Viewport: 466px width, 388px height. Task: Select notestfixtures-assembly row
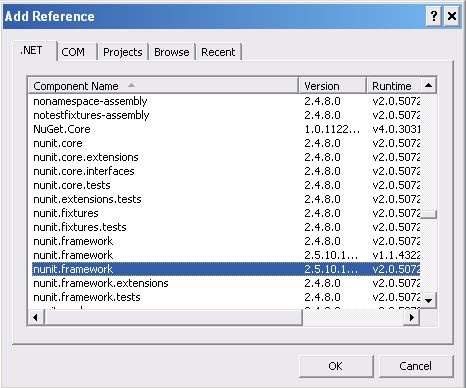pyautogui.click(x=226, y=115)
